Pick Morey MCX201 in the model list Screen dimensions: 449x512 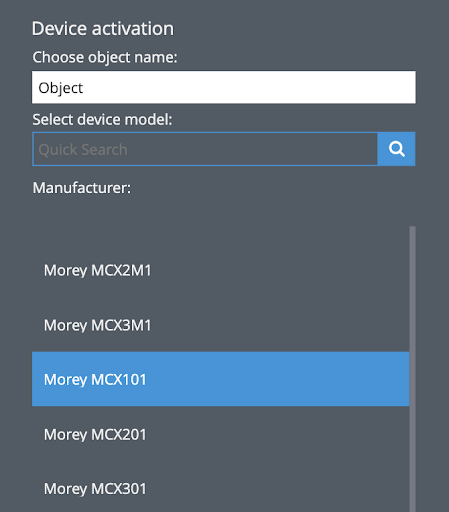pyautogui.click(x=220, y=434)
